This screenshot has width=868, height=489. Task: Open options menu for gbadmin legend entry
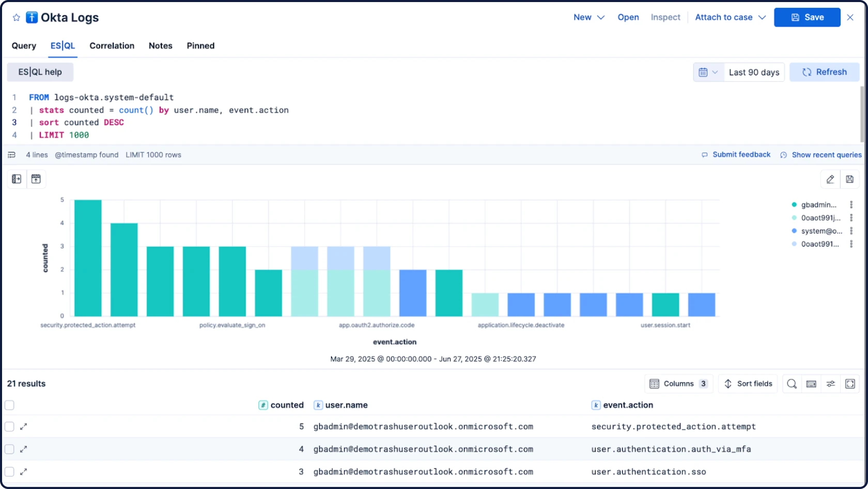(851, 205)
